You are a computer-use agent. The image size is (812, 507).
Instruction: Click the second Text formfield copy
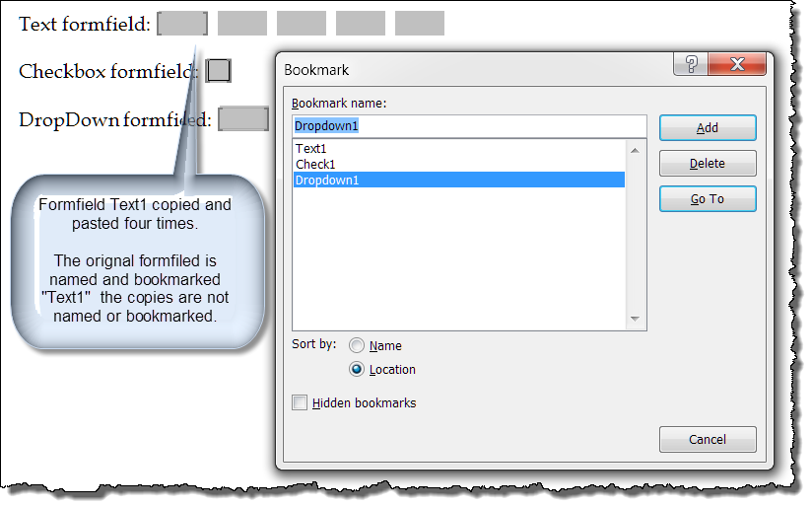tap(241, 24)
